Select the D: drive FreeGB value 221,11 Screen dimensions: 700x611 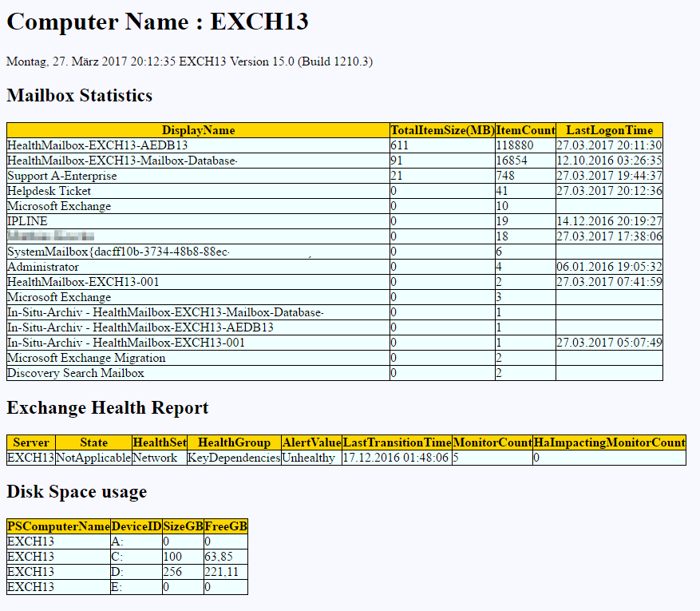click(225, 572)
